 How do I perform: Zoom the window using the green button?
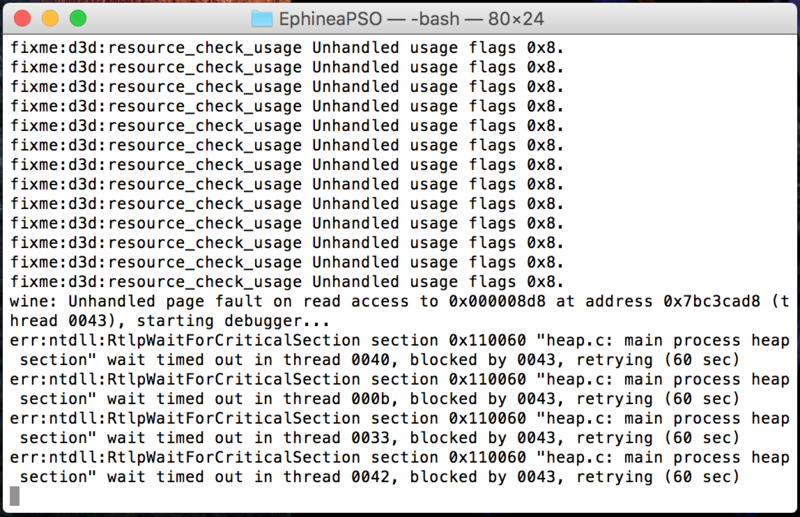78,19
